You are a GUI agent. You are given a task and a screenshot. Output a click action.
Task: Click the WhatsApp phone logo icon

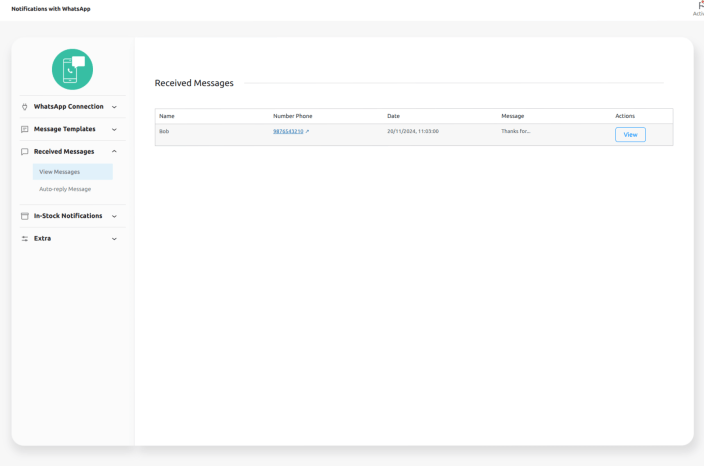point(72,70)
